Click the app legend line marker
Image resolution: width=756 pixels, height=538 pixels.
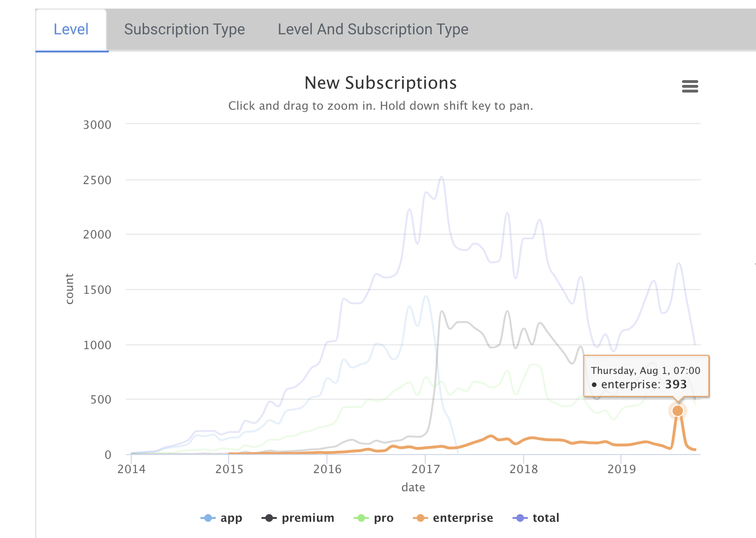click(x=208, y=518)
